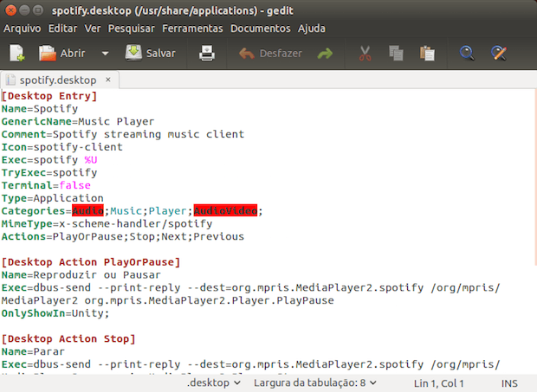Click the 'GenericName=Music Player' line

coord(78,121)
